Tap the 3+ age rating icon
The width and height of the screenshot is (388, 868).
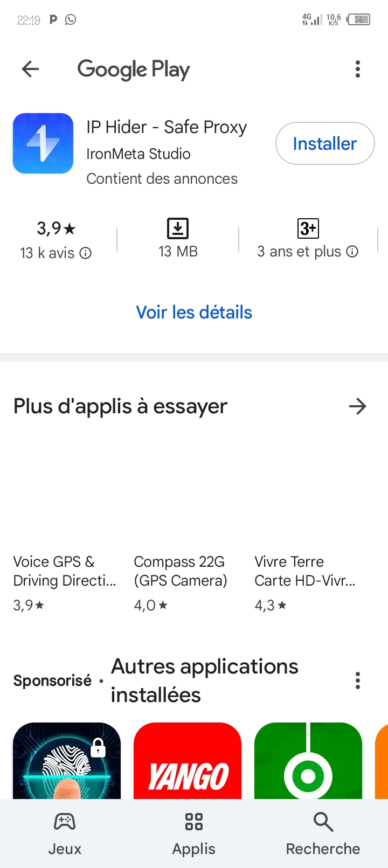[308, 228]
